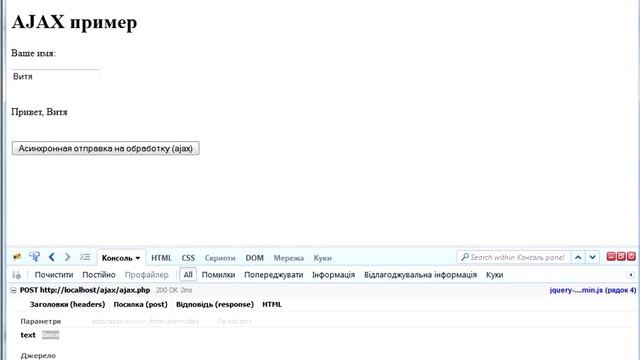Go back with the left arrow icon

(51, 257)
